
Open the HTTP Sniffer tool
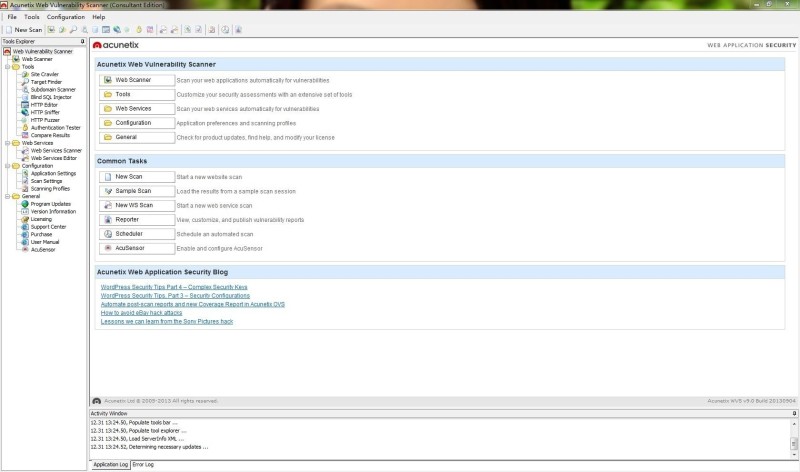(44, 112)
